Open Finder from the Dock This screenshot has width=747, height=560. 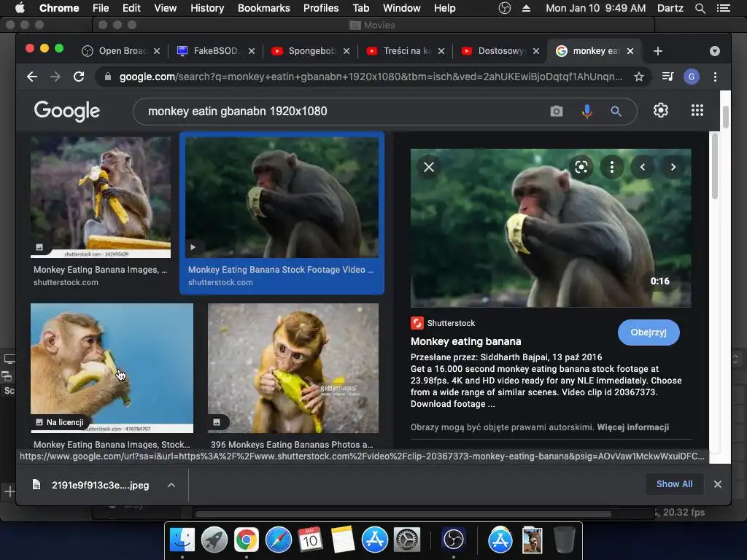coord(182,540)
